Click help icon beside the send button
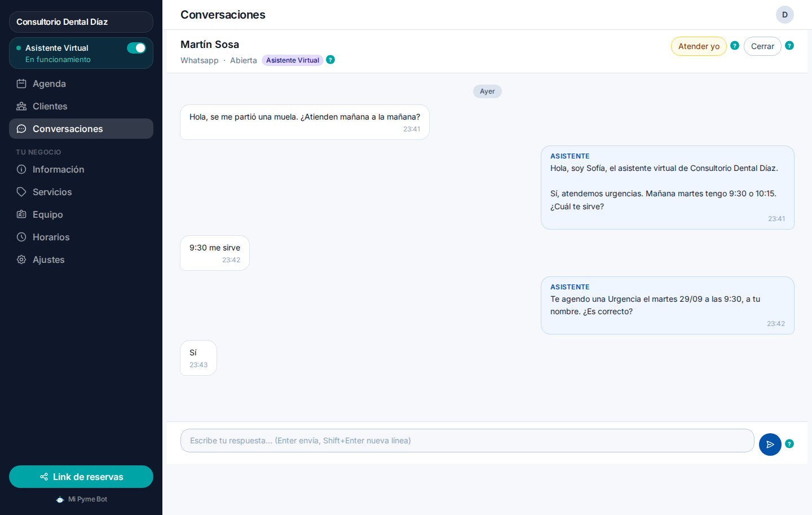Viewport: 812px width, 515px height. click(x=789, y=444)
